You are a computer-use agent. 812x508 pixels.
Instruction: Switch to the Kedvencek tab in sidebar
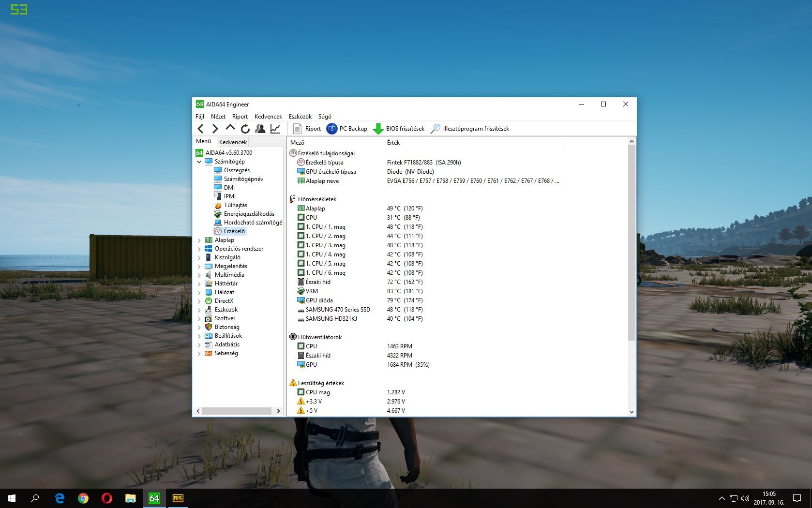[x=233, y=142]
